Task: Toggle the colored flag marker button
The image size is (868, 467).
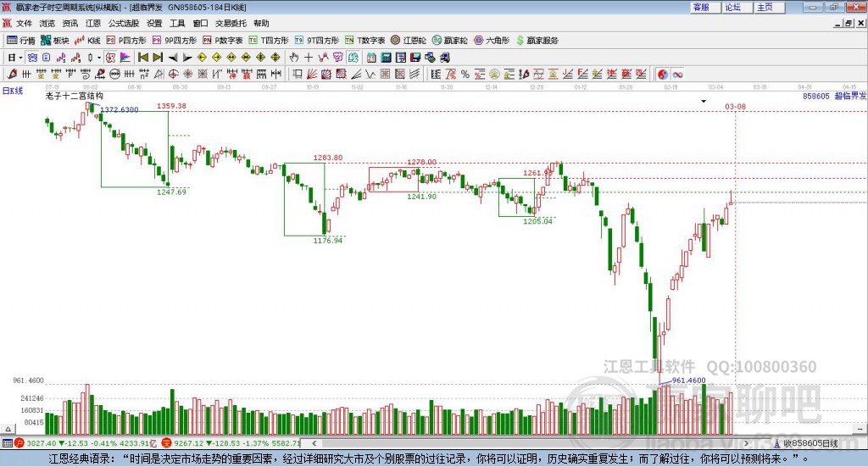Action: click(x=125, y=57)
